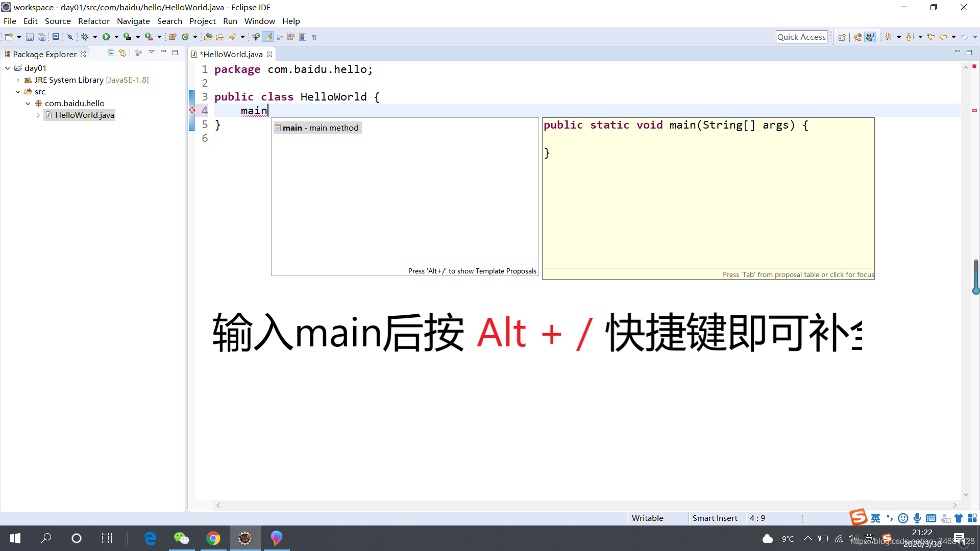Click the Next Annotation down-arrow icon
This screenshot has width=980, height=551.
tap(888, 37)
